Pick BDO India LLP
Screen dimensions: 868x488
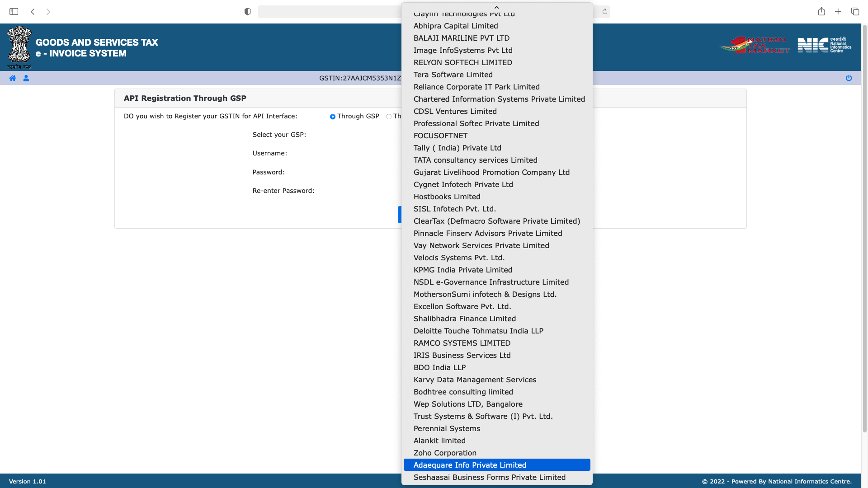pyautogui.click(x=497, y=368)
